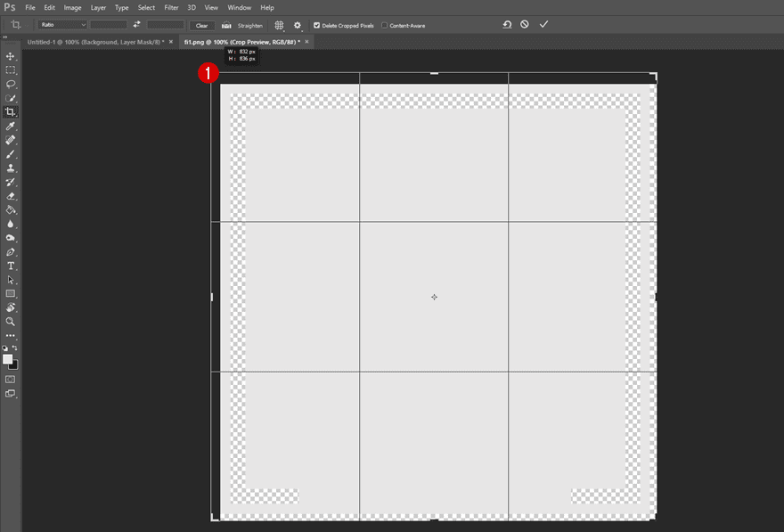The image size is (784, 532).
Task: Select the Healing Brush tool
Action: [10, 140]
